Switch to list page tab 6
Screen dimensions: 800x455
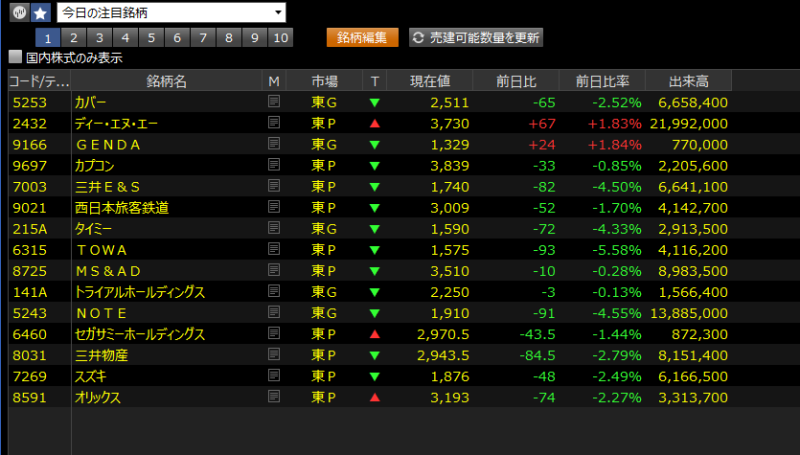tap(177, 38)
